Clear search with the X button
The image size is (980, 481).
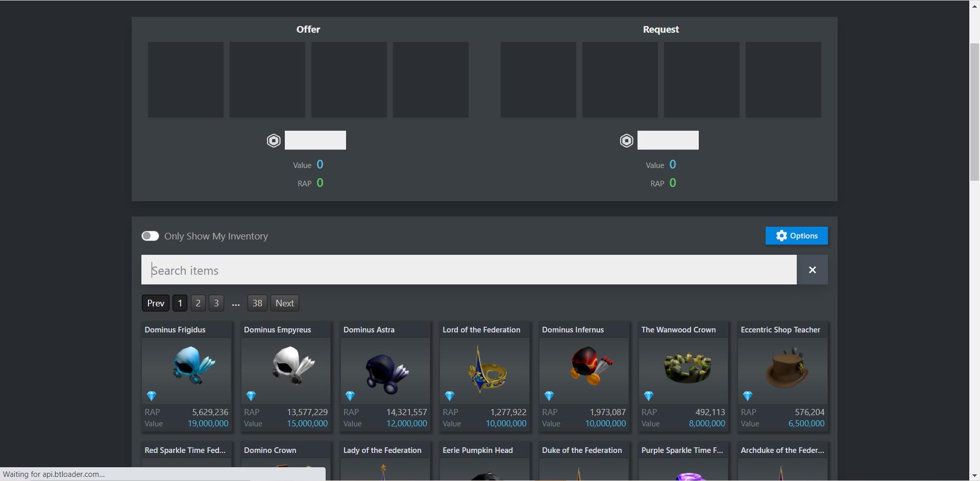tap(813, 270)
